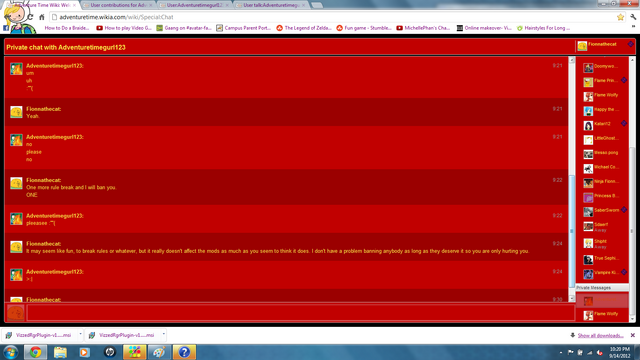The image size is (640, 360).
Task: Open 'Fun game - Stumble...' bookmark
Action: pyautogui.click(x=364, y=28)
